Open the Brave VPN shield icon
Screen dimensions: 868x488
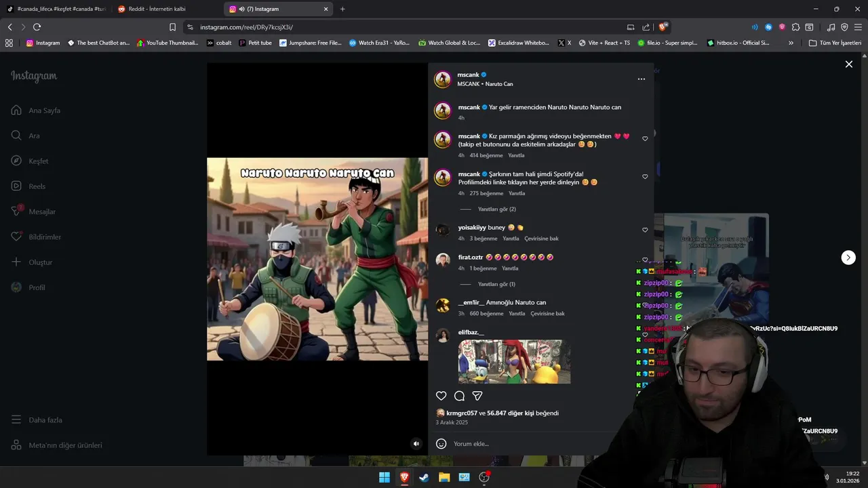click(844, 27)
